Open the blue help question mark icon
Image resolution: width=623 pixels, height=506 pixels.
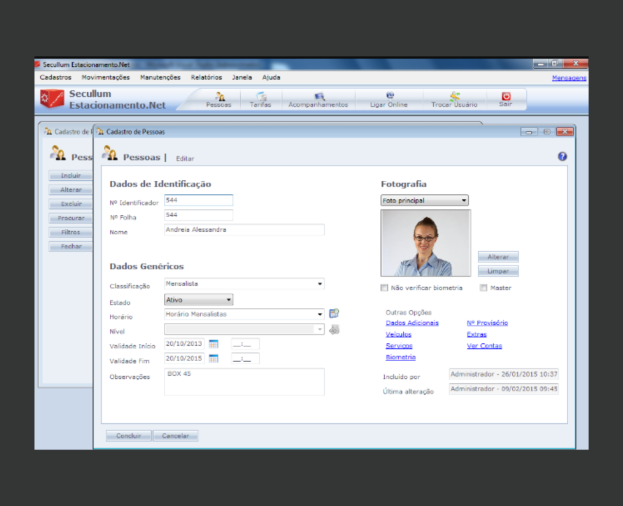pyautogui.click(x=562, y=156)
